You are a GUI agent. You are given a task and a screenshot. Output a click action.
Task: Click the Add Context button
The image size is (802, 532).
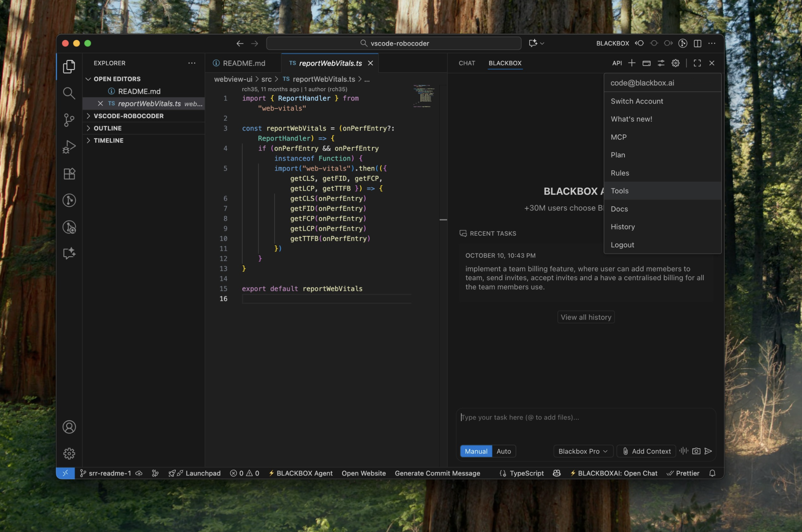[646, 451]
